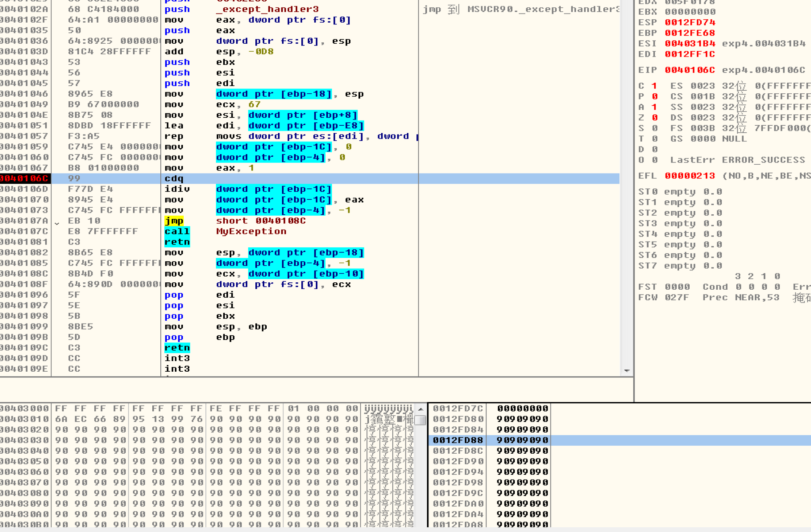Viewport: 811px width, 532px height.
Task: Toggle the Z zero flag value
Action: click(x=654, y=118)
